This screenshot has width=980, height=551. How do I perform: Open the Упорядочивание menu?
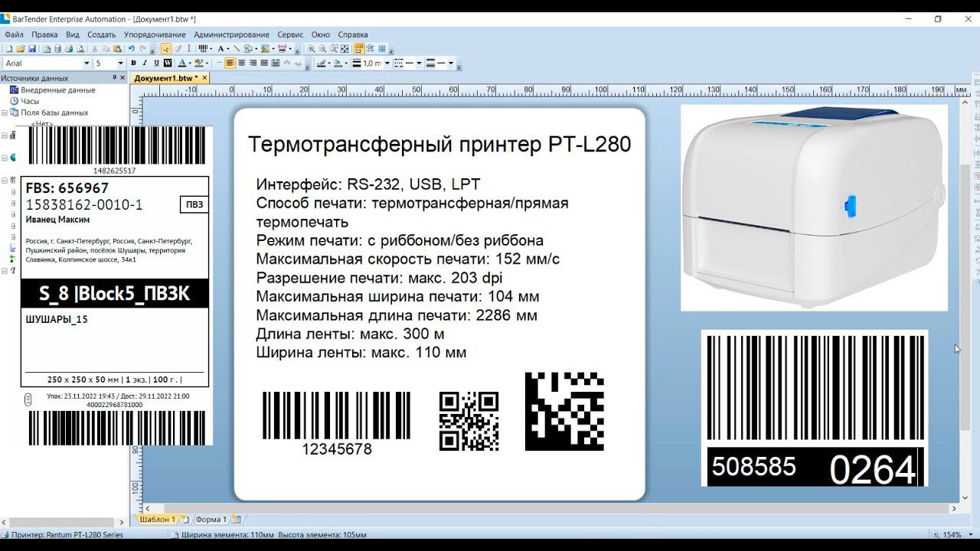155,34
